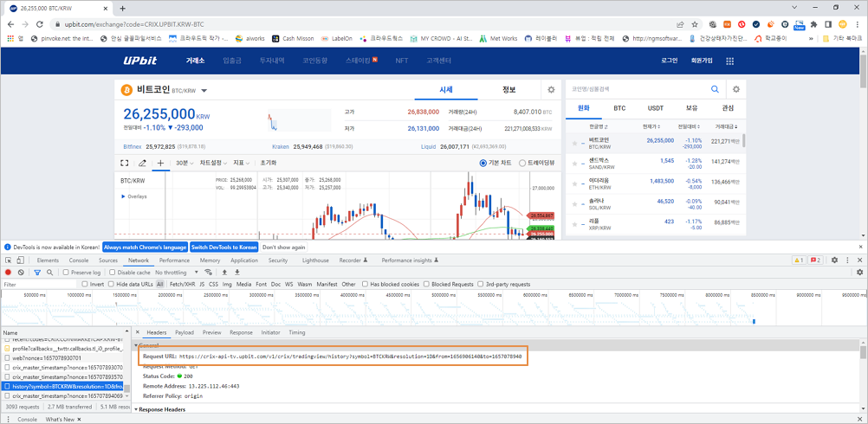Open DevTools settings gear icon
Image resolution: width=868 pixels, height=424 pixels.
coord(835,260)
